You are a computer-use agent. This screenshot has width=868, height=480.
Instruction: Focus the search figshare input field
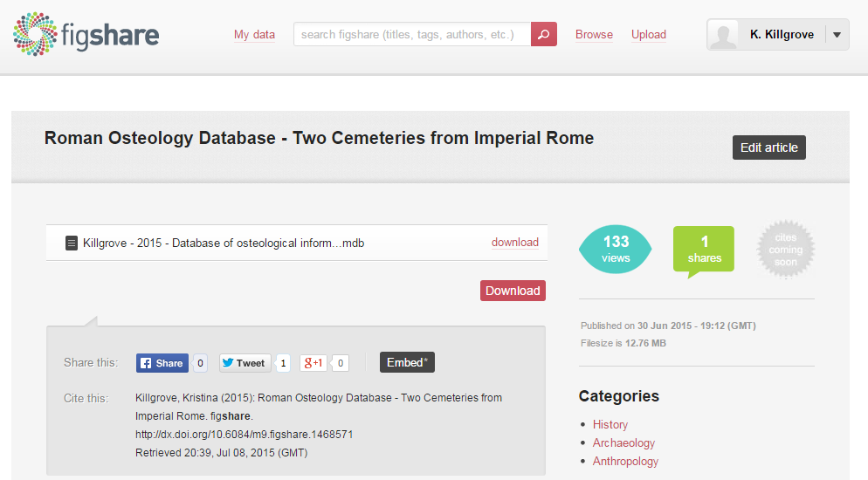[x=412, y=35]
